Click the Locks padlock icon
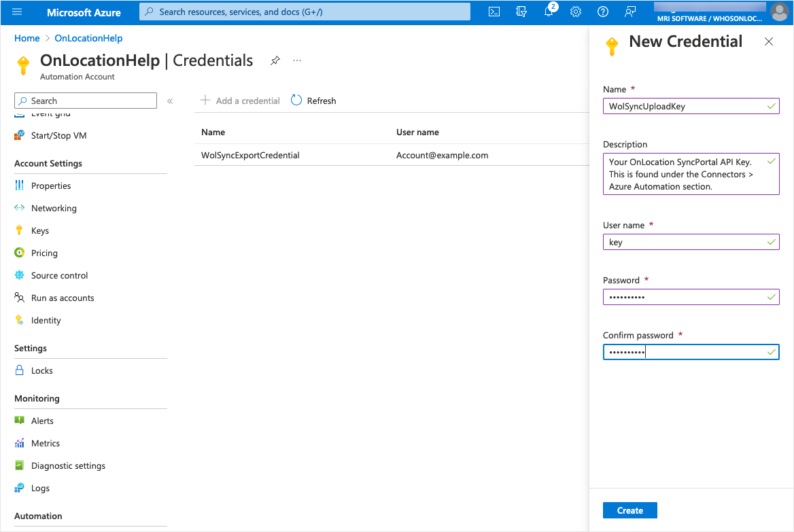Screen dimensions: 794x532 pos(19,370)
